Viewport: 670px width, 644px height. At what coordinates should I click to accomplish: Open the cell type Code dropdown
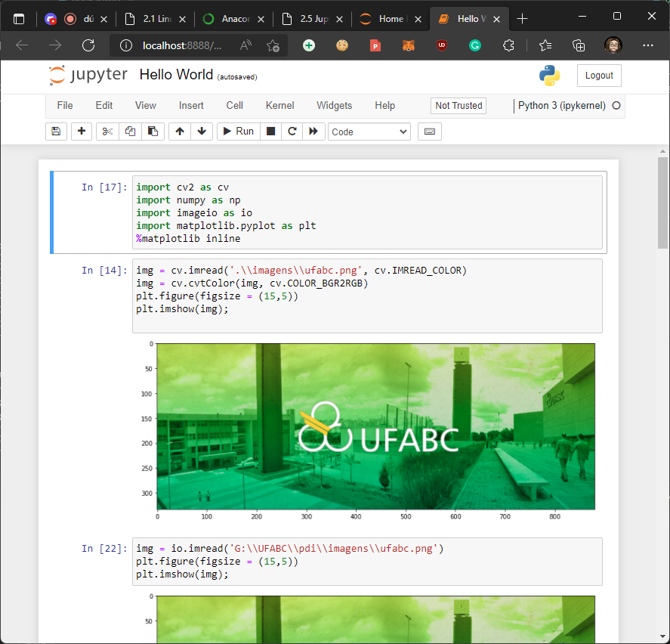[x=369, y=132]
